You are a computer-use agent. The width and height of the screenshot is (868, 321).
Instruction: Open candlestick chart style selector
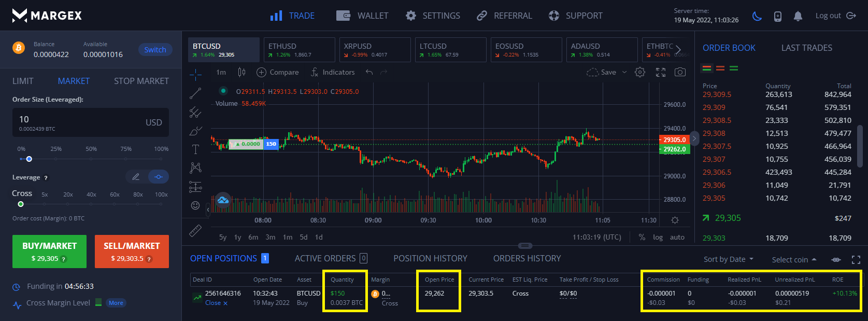(x=241, y=72)
